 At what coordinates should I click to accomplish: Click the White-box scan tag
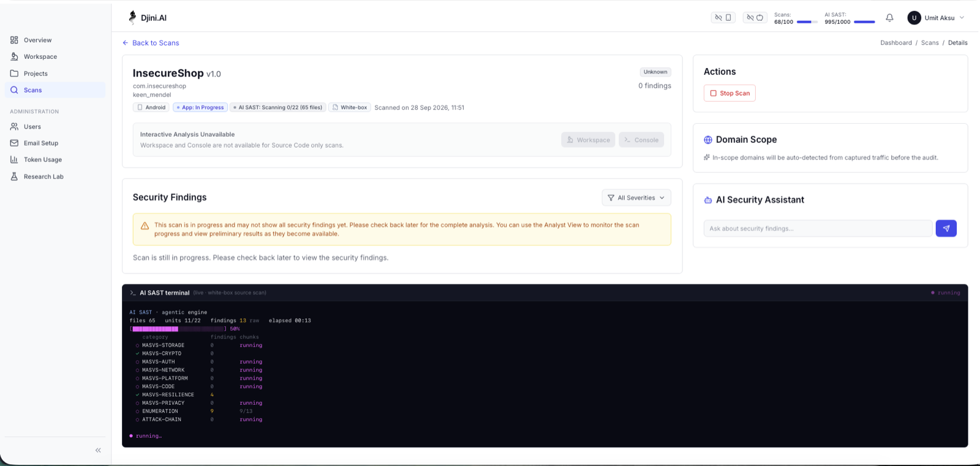(350, 107)
